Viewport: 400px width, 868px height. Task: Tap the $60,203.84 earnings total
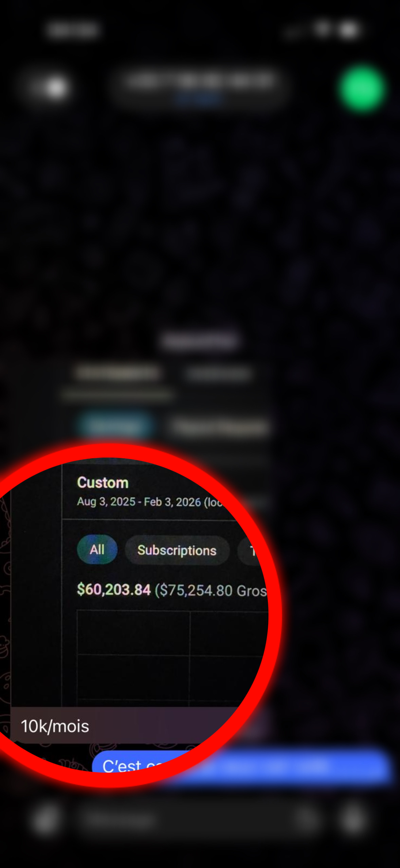pos(114,590)
